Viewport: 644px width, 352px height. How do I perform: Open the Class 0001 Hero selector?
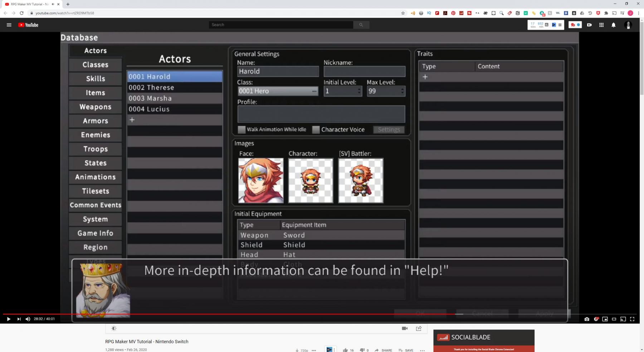pyautogui.click(x=278, y=91)
